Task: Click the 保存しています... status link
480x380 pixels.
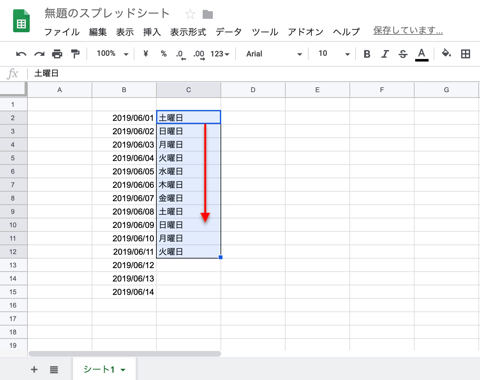Action: [408, 31]
